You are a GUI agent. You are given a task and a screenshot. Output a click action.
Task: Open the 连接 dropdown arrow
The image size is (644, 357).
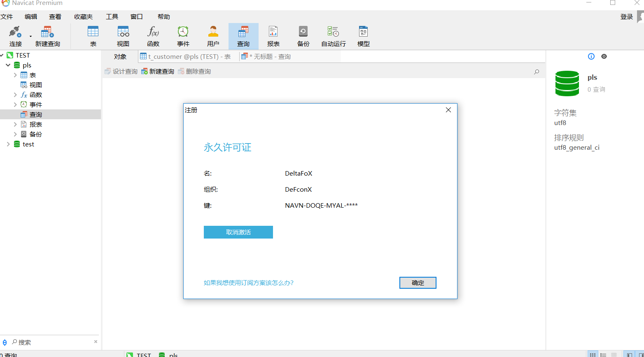30,37
